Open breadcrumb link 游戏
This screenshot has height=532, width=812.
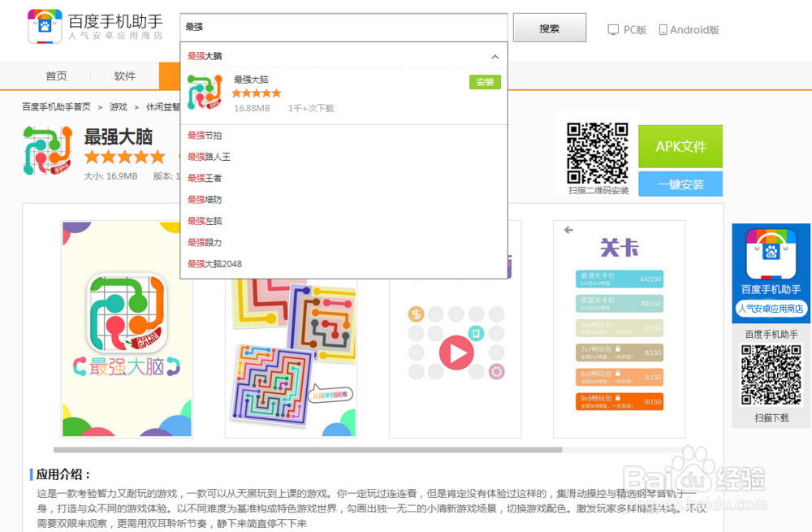click(118, 106)
